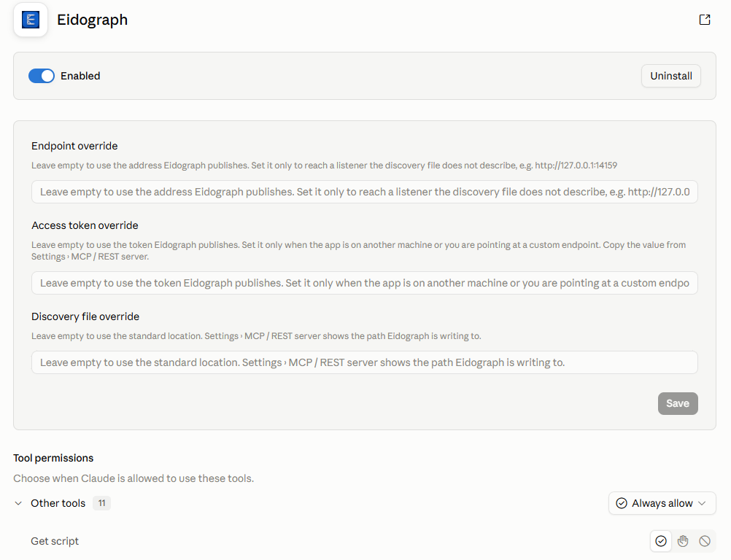Focus the Discovery file override input field

pyautogui.click(x=365, y=362)
